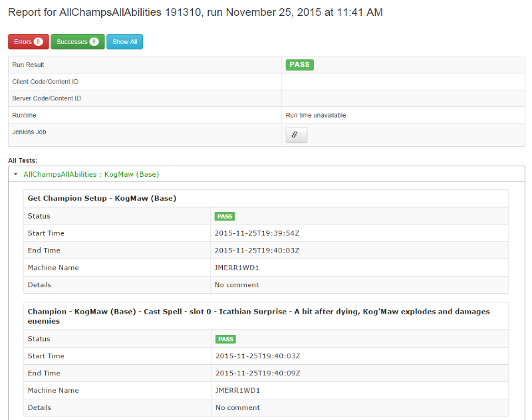This screenshot has width=532, height=420.
Task: Select the Get Champion Setup table header
Action: tap(102, 198)
